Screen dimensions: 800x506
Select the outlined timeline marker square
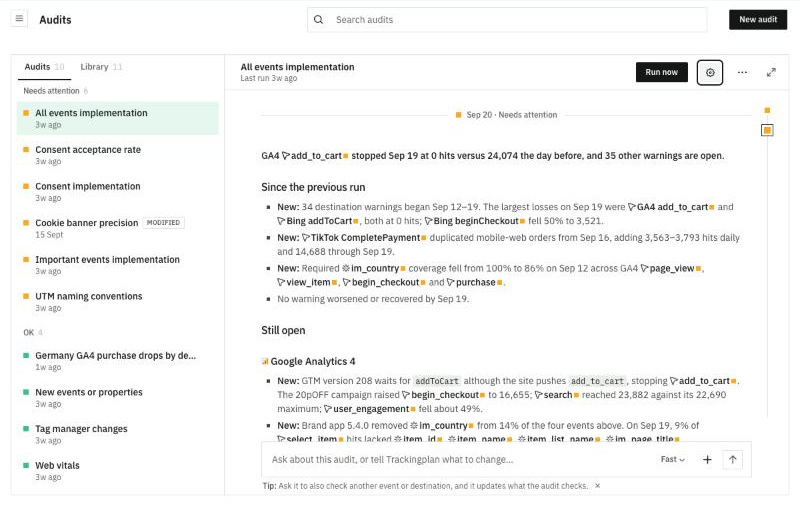coord(767,131)
